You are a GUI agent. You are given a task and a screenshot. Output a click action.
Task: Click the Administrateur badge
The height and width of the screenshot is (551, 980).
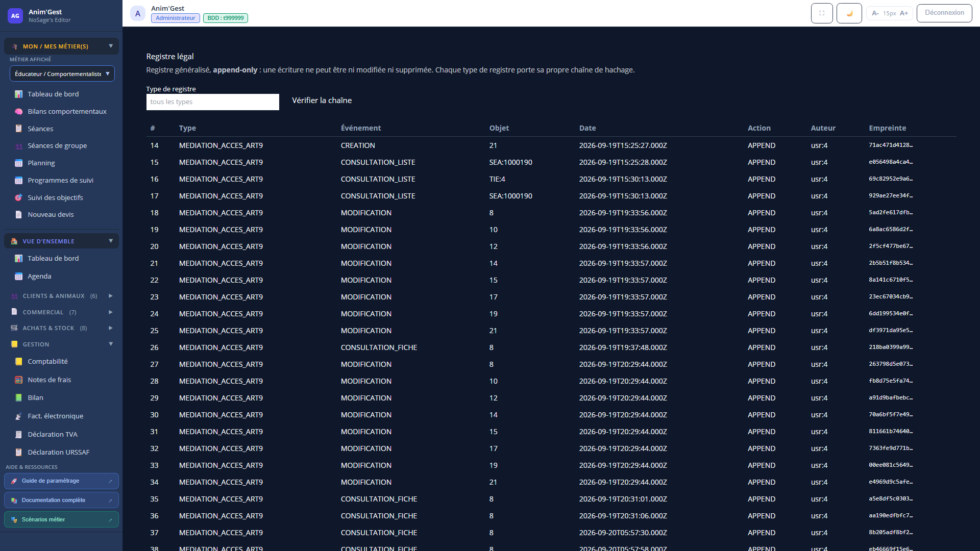[176, 18]
